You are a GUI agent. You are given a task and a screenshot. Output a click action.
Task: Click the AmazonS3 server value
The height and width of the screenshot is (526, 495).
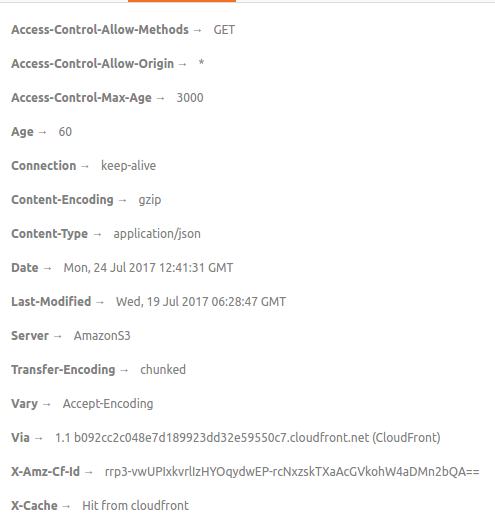tap(102, 336)
